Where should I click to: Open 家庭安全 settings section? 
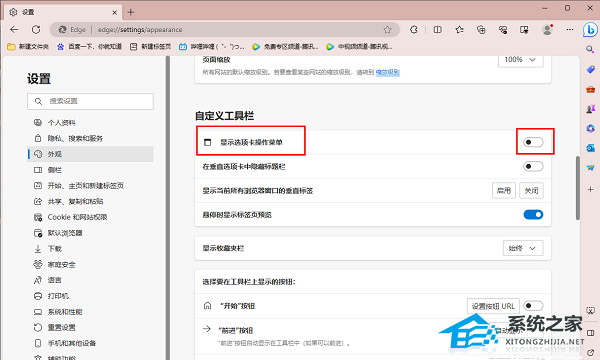pos(90,264)
